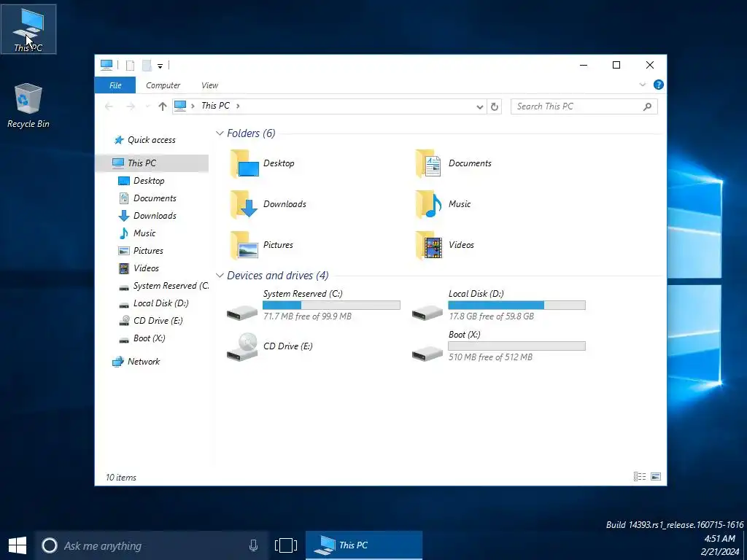Refresh the This PC view
Image resolution: width=747 pixels, height=560 pixels.
tap(495, 106)
